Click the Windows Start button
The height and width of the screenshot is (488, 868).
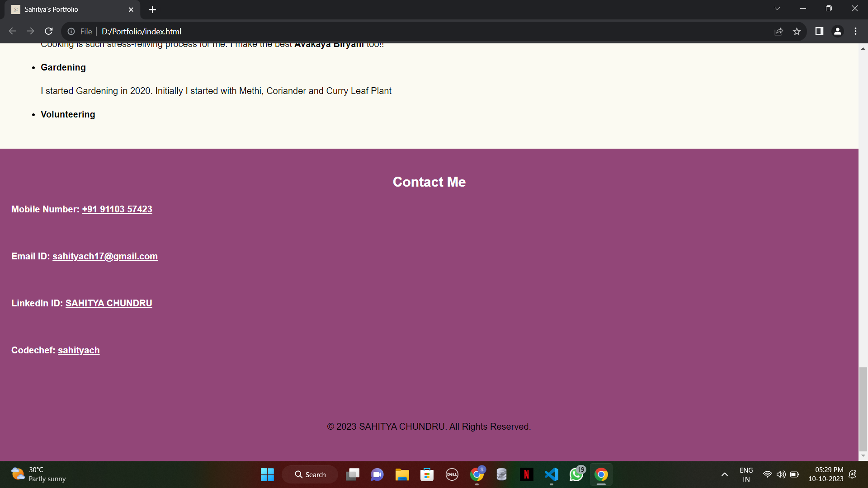pos(267,474)
